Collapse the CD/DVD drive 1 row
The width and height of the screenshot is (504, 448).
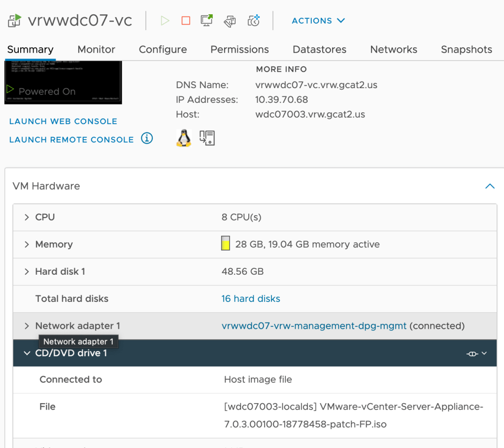pos(27,353)
